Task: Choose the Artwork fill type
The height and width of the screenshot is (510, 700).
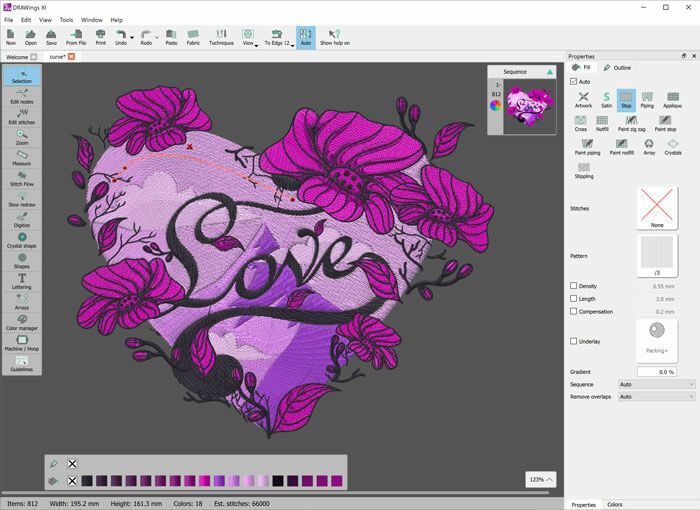Action: 583,100
